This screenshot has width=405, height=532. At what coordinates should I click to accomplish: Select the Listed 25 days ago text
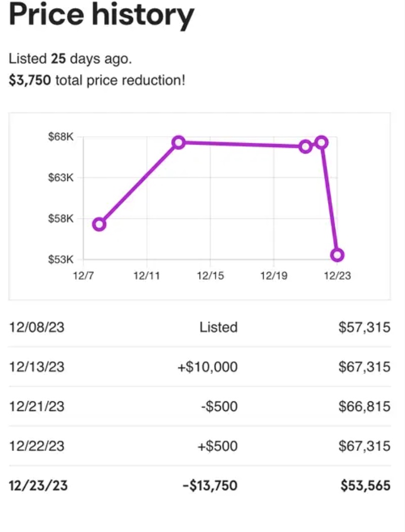(x=70, y=59)
